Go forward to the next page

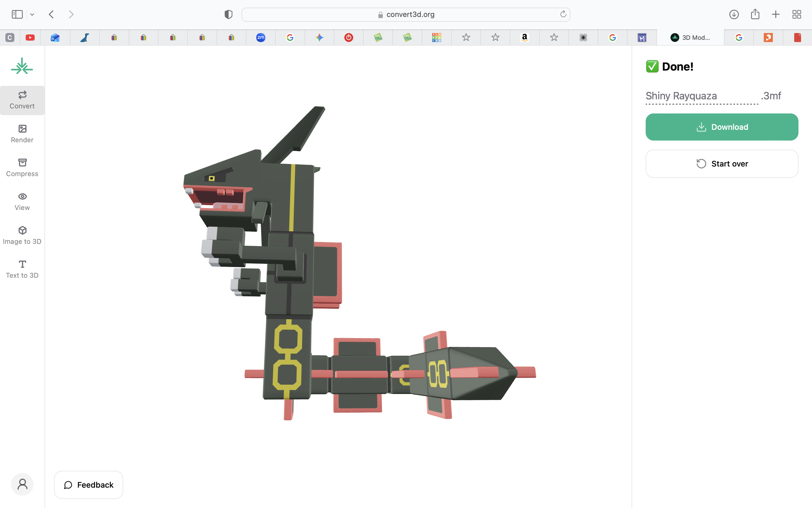coord(71,14)
